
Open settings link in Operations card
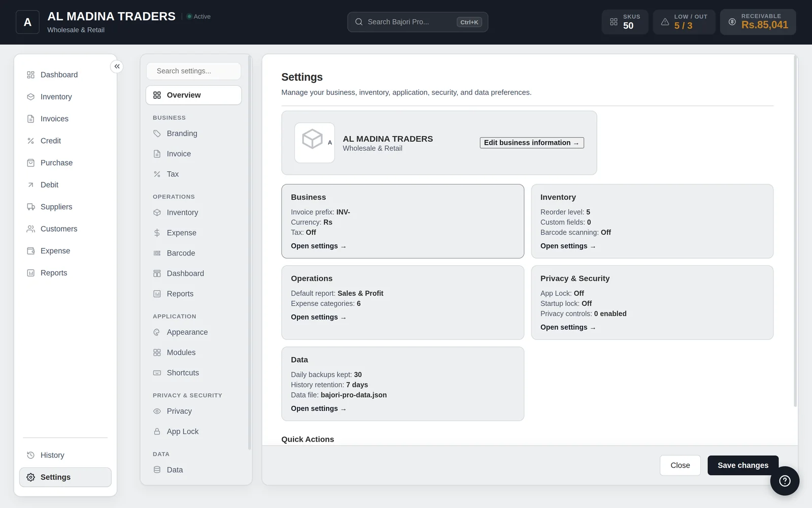(318, 317)
